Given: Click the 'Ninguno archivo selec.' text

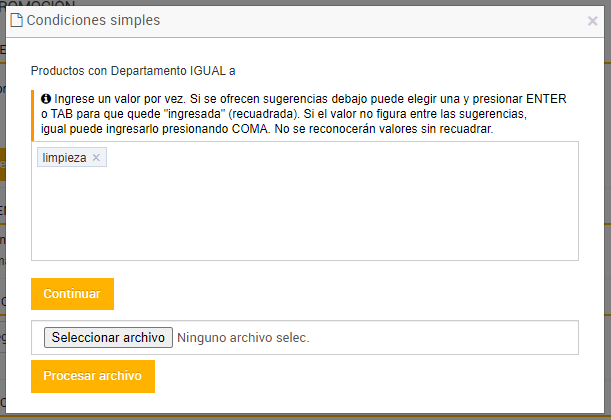Looking at the screenshot, I should click(x=243, y=338).
